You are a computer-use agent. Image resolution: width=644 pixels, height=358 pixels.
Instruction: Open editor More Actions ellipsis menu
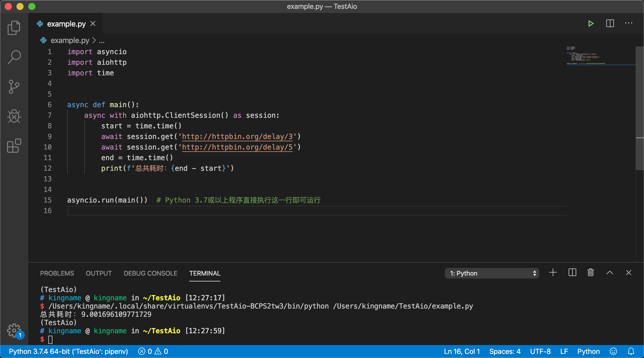pos(628,24)
